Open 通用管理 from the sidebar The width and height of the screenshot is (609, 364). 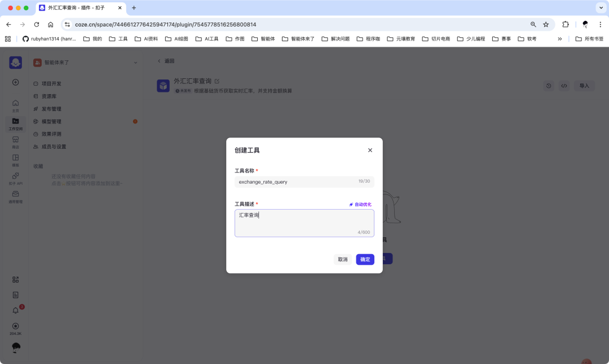(x=15, y=197)
